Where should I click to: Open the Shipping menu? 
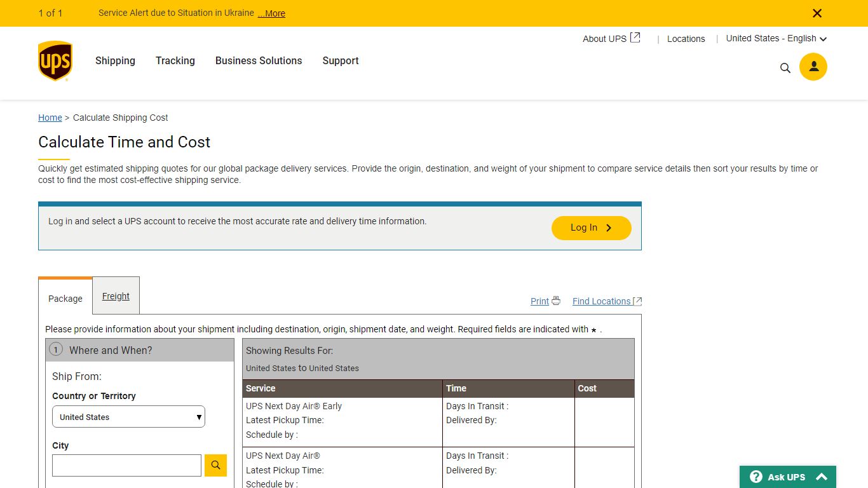pyautogui.click(x=115, y=61)
